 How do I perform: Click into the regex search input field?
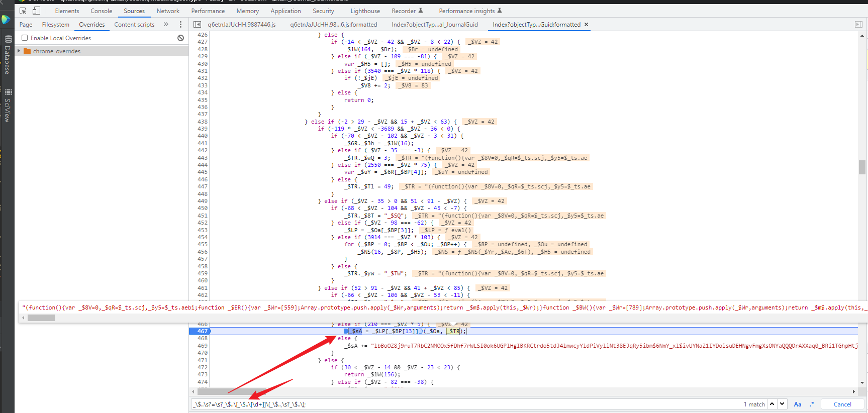452,404
